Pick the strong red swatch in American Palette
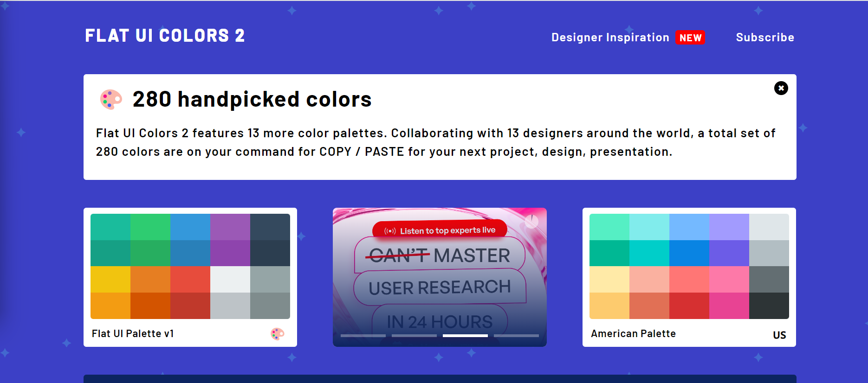 point(689,306)
